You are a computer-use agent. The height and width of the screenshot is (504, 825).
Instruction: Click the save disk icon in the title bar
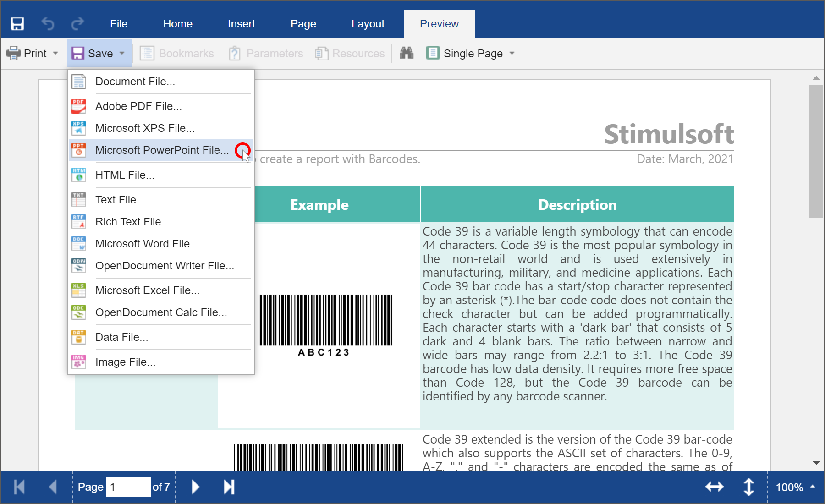pyautogui.click(x=17, y=24)
